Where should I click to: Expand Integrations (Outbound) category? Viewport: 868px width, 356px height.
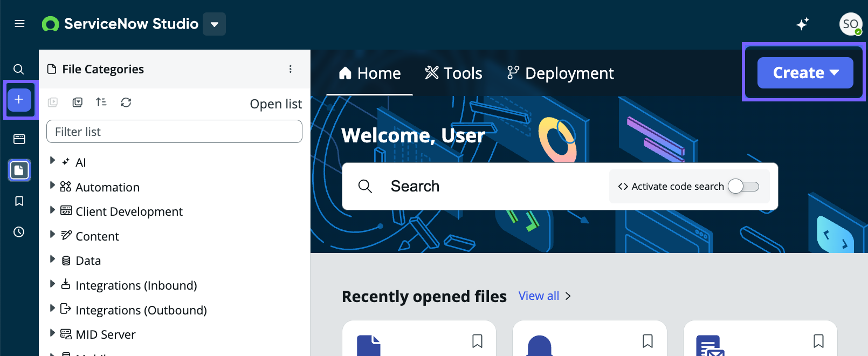tap(52, 308)
